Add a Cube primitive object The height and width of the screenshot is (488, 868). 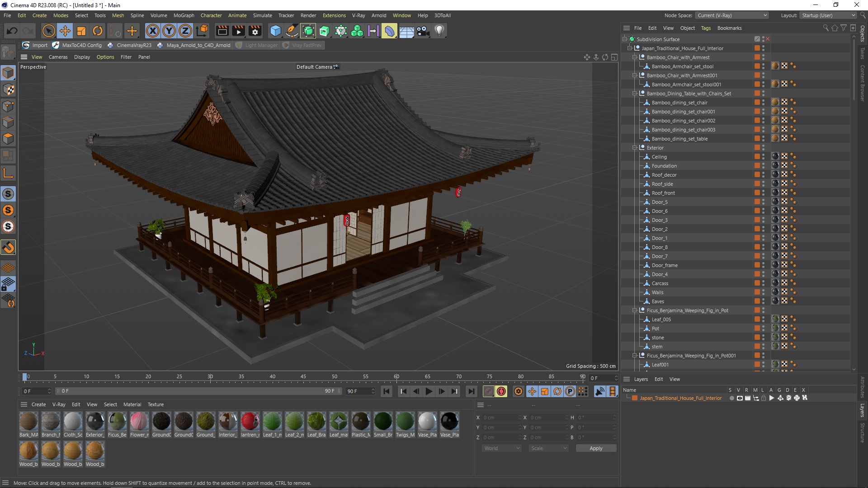275,31
